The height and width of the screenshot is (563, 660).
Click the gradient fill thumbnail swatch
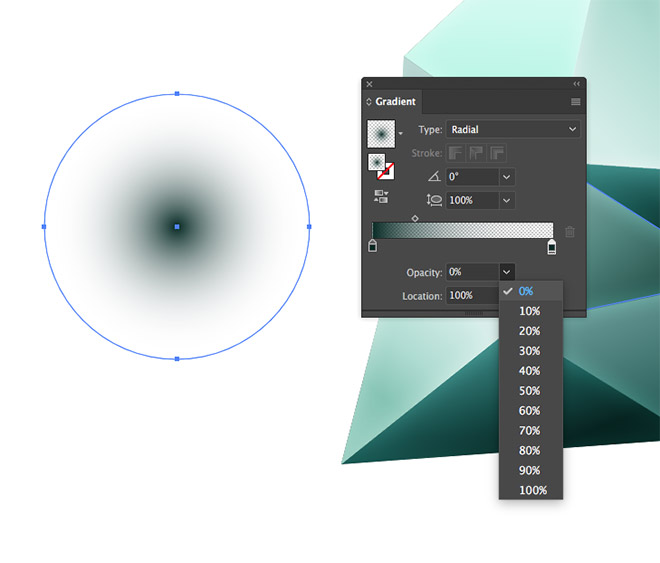[x=380, y=132]
